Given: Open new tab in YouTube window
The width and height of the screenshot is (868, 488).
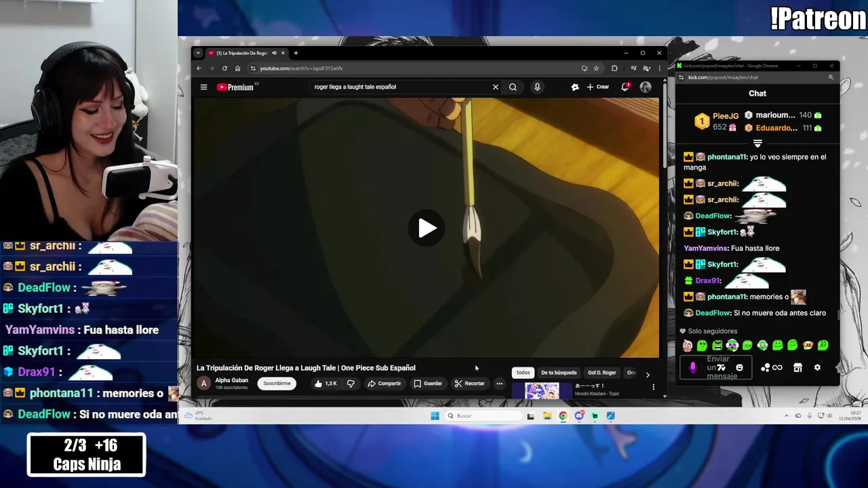Looking at the screenshot, I should [x=296, y=53].
